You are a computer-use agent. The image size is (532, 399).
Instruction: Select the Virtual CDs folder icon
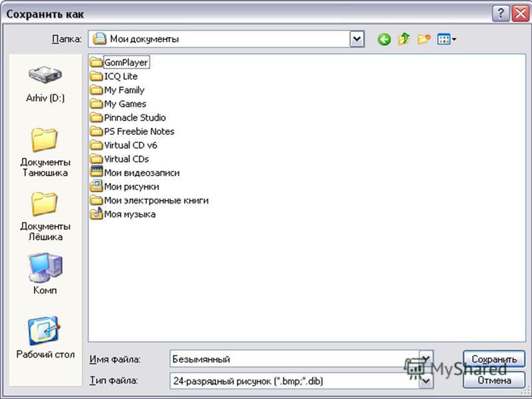[x=96, y=159]
